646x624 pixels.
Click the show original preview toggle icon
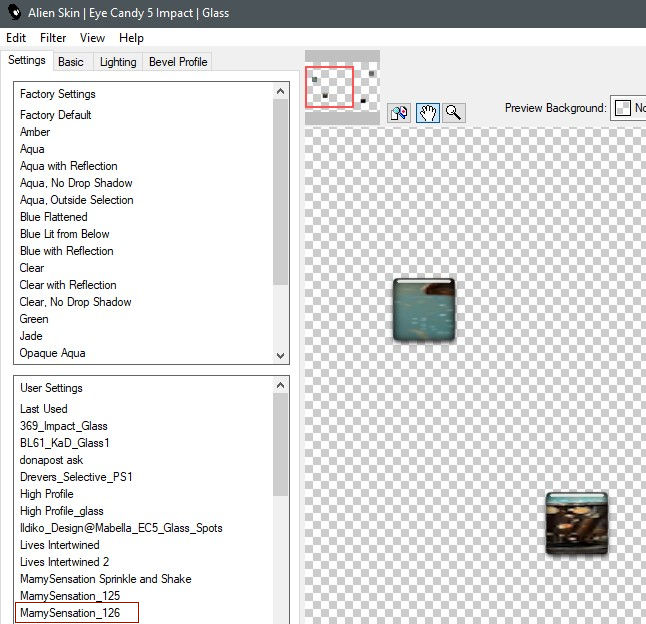[399, 113]
